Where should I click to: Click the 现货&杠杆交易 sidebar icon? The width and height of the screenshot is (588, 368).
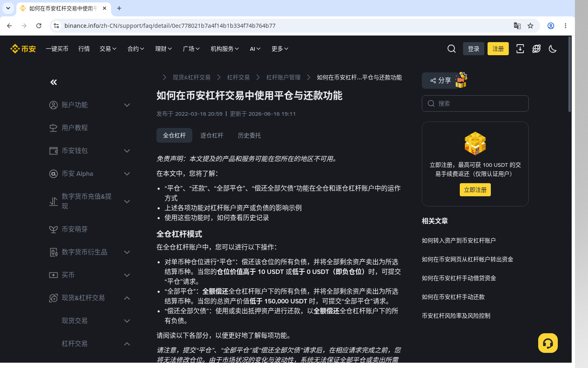point(53,298)
